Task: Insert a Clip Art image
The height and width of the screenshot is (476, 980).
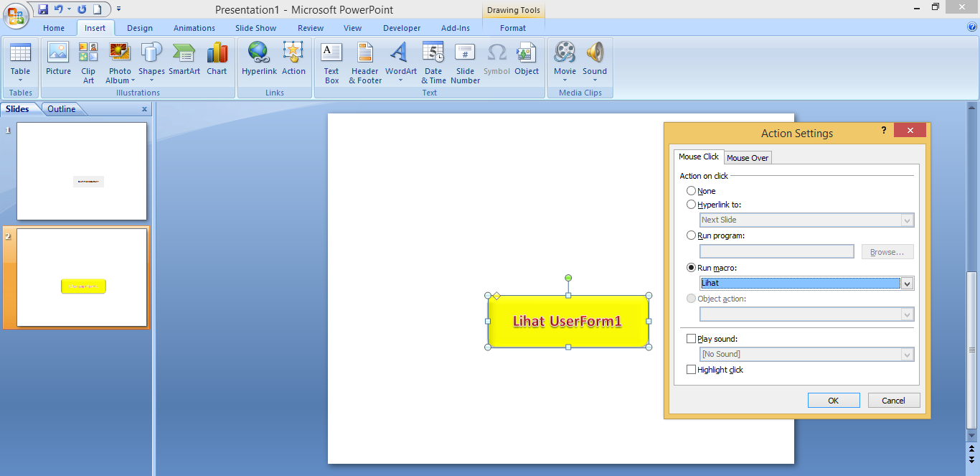Action: (x=88, y=61)
